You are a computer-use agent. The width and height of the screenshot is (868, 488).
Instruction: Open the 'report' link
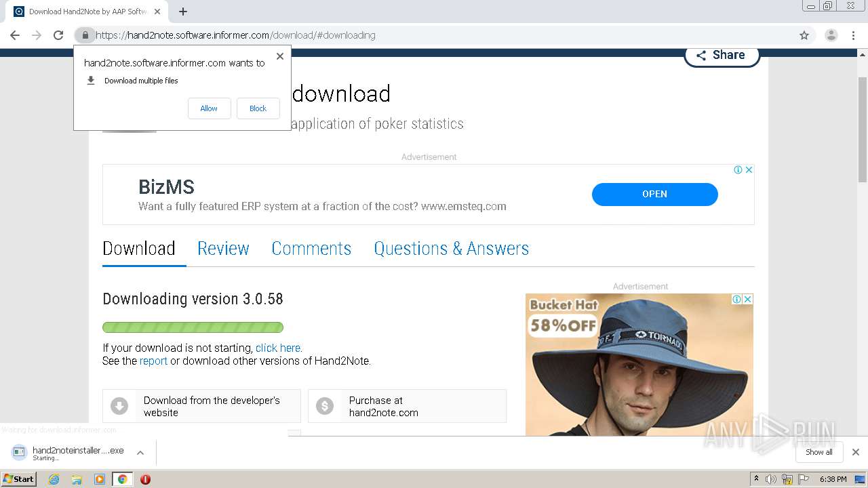(x=153, y=361)
